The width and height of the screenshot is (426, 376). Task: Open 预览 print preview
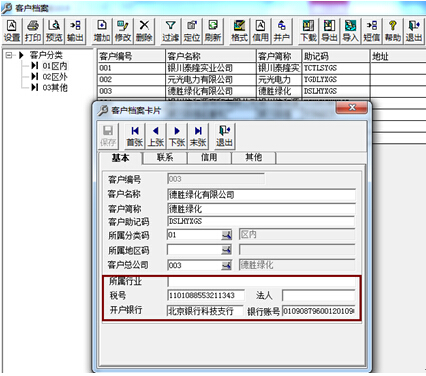coord(54,31)
